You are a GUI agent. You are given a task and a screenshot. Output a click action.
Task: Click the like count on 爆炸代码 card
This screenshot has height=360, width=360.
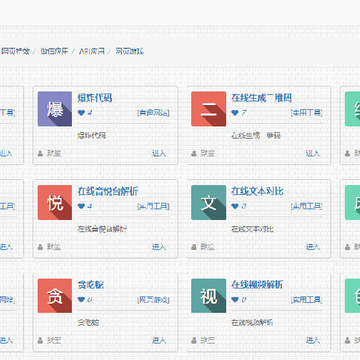point(90,113)
